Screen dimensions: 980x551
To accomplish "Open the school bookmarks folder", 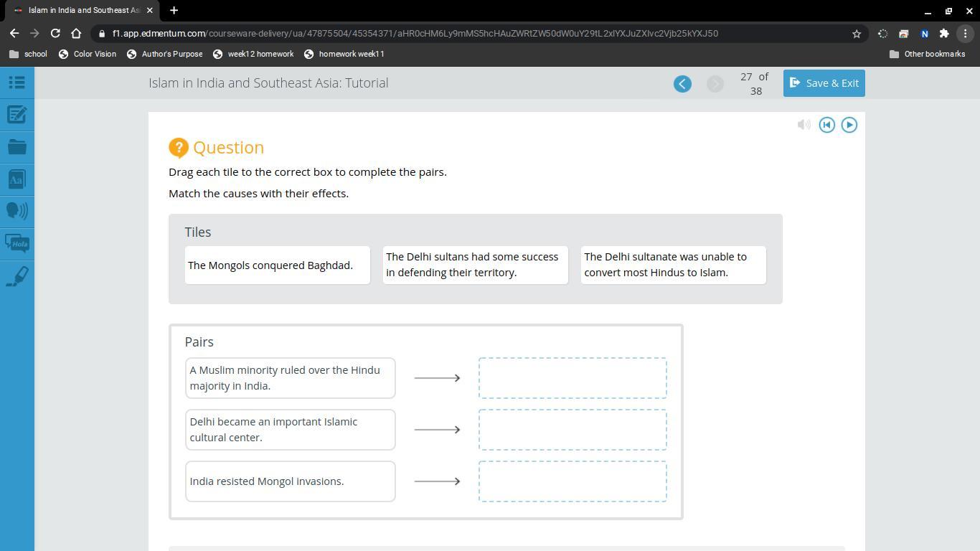I will (x=29, y=54).
